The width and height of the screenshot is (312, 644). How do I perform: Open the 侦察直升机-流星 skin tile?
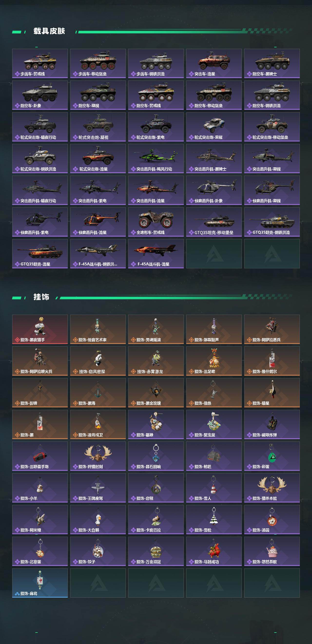[98, 222]
